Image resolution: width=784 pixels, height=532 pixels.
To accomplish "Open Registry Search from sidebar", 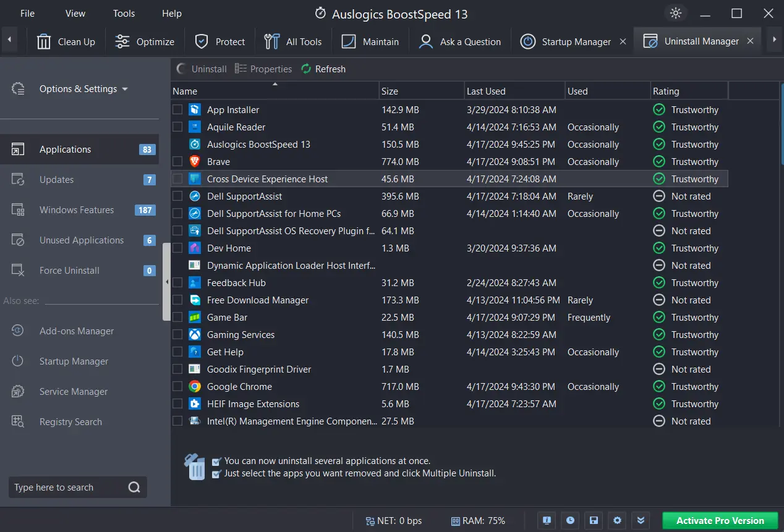I will point(70,422).
